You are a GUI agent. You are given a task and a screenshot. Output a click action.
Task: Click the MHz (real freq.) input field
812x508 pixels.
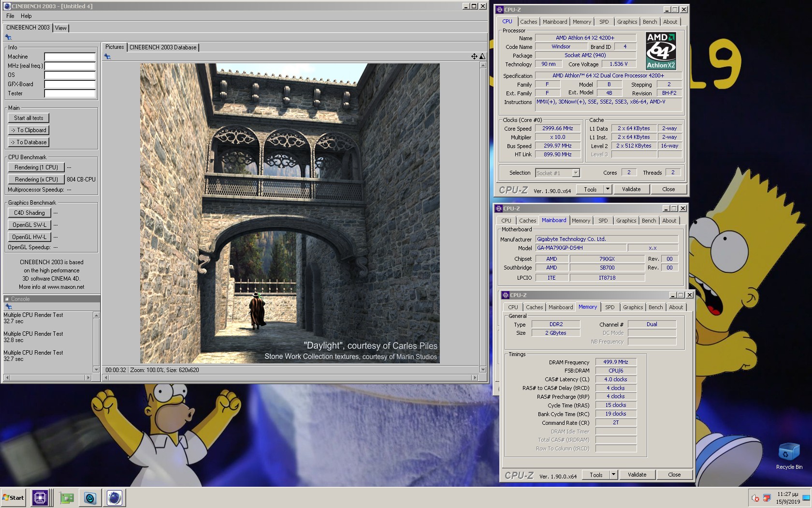coord(70,66)
